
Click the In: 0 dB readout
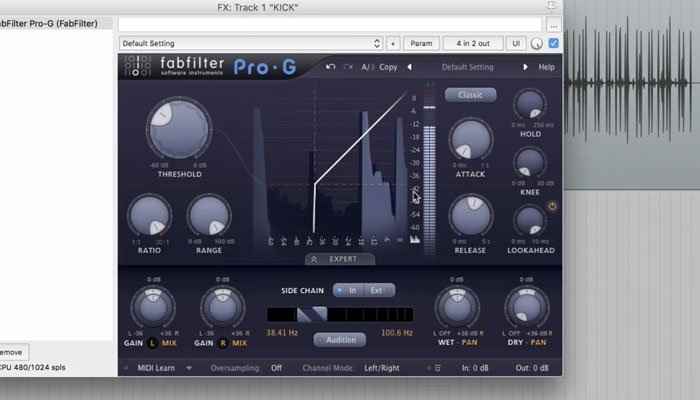click(x=475, y=368)
